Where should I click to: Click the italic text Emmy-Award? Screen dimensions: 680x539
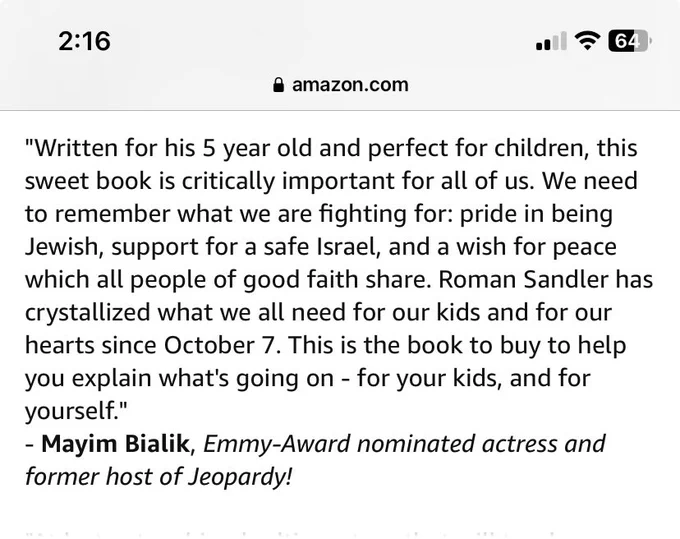277,444
